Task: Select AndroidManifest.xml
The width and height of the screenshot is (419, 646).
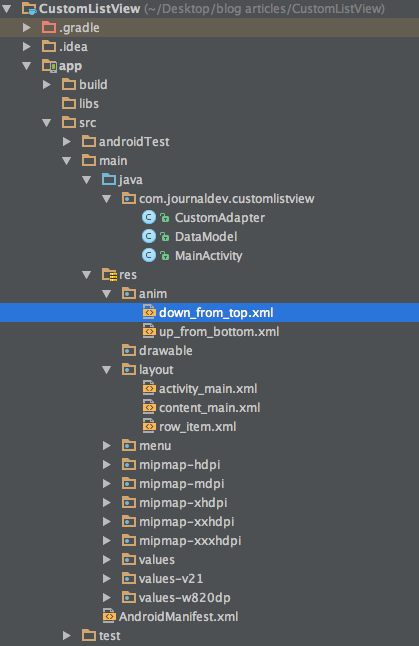Action: point(178,617)
